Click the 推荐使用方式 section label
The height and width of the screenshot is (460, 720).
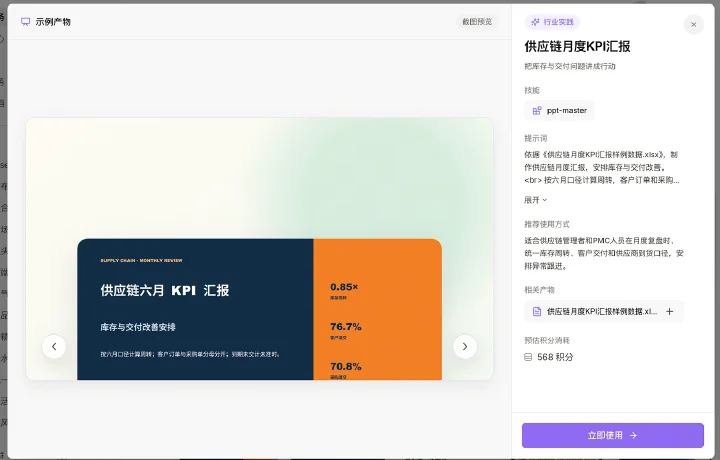(547, 224)
